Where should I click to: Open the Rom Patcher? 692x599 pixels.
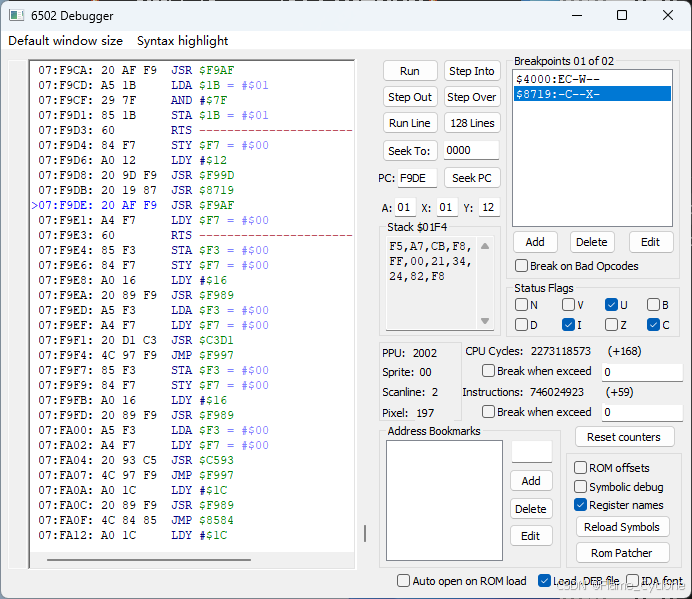(622, 553)
